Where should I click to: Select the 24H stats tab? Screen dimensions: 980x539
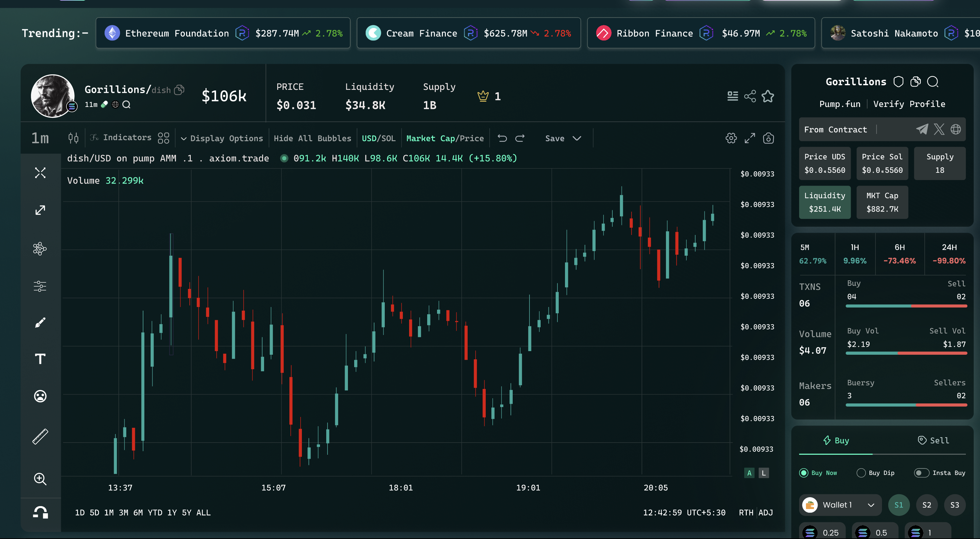click(x=949, y=254)
